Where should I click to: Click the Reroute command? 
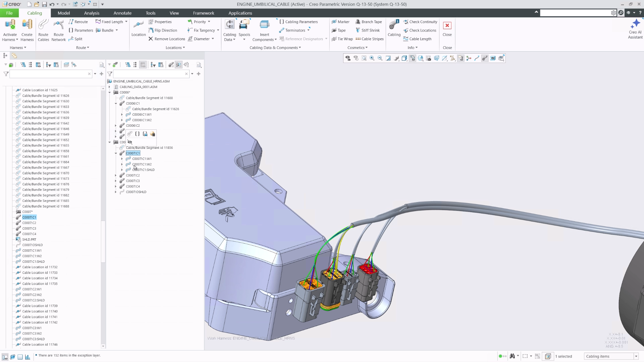78,22
